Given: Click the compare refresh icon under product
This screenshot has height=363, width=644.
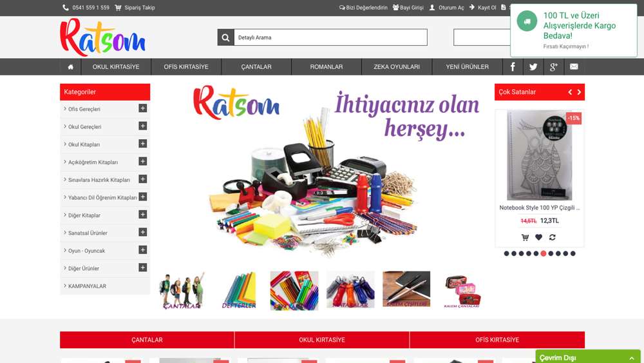Looking at the screenshot, I should click(553, 237).
